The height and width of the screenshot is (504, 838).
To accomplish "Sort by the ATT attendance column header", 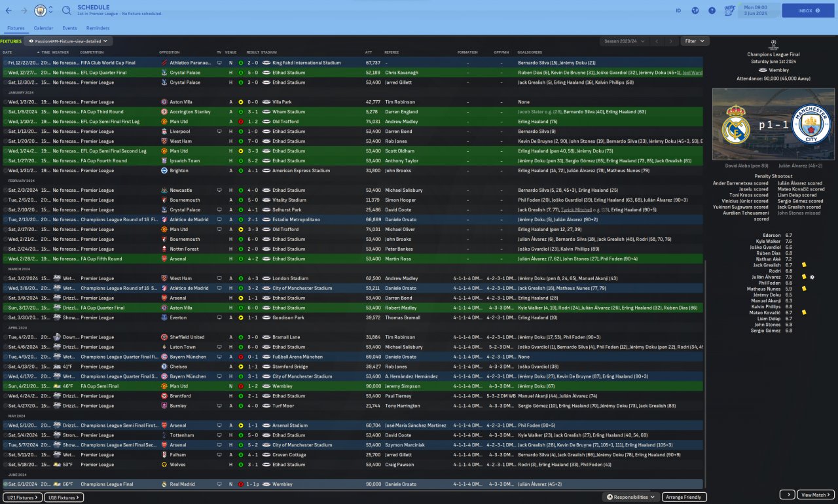I will click(369, 52).
